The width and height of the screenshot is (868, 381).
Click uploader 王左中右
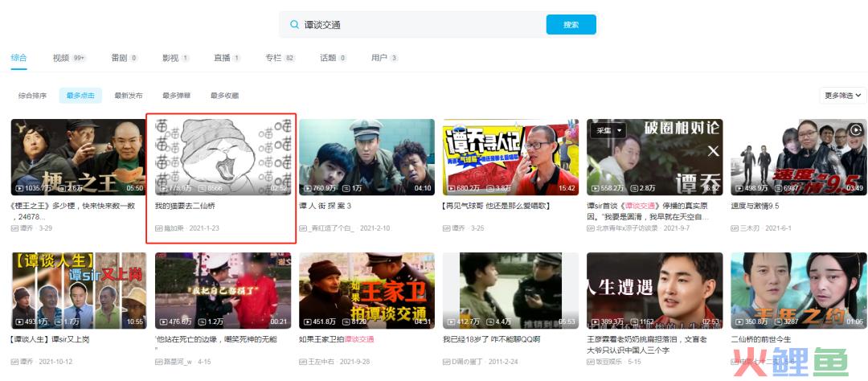click(321, 362)
